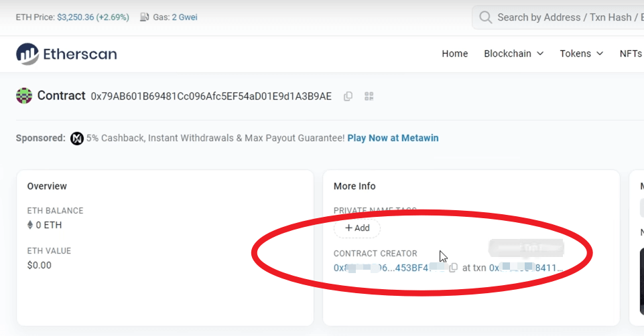Image resolution: width=644 pixels, height=336 pixels.
Task: Click the 0 ETH balance value
Action: 48,226
